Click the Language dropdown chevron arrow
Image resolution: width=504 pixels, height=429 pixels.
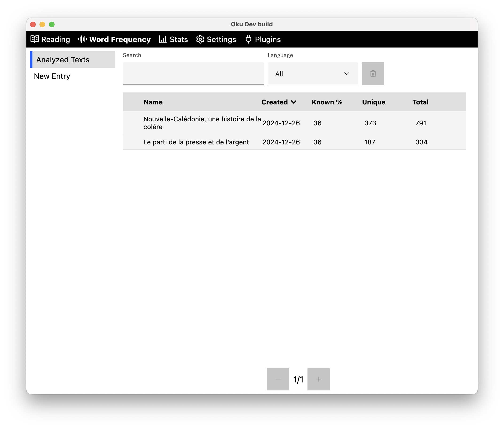point(346,74)
